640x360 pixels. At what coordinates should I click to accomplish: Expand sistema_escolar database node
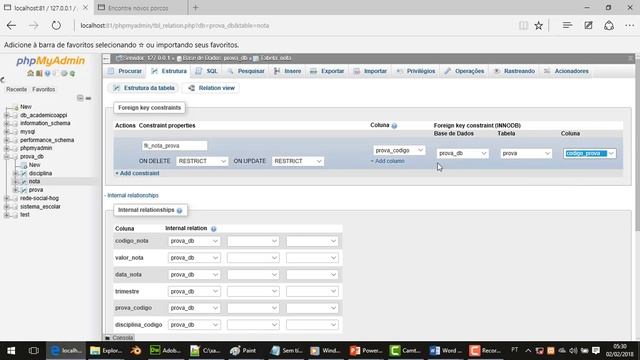pos(7,207)
